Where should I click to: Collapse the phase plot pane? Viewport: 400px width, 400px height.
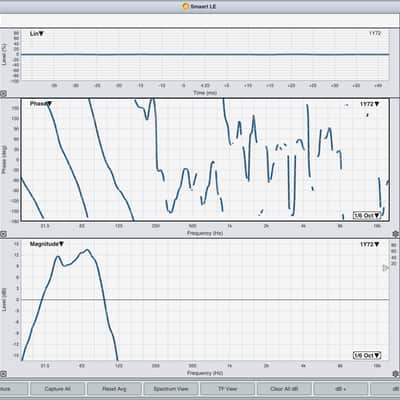[3, 234]
